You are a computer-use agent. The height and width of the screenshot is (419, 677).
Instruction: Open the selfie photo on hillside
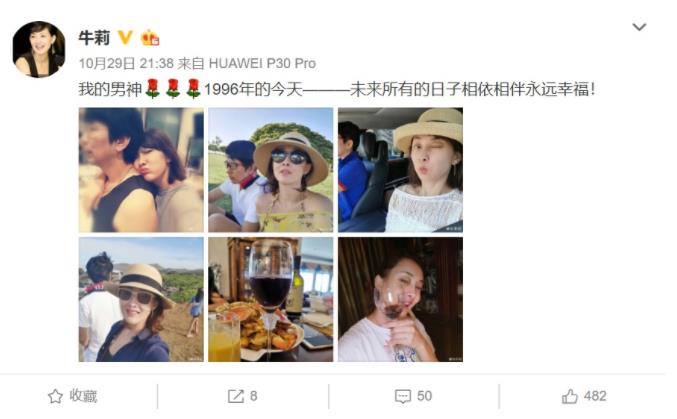(x=141, y=299)
